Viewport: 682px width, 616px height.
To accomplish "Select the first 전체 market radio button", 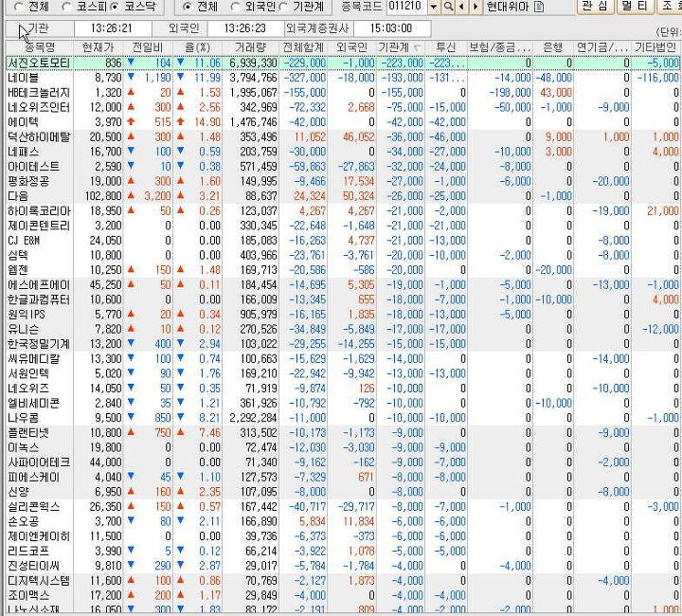I will pos(18,7).
